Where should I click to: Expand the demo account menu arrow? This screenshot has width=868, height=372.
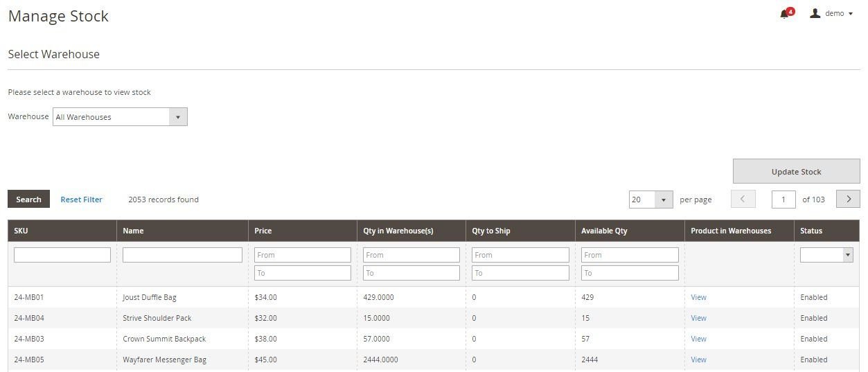click(x=850, y=14)
